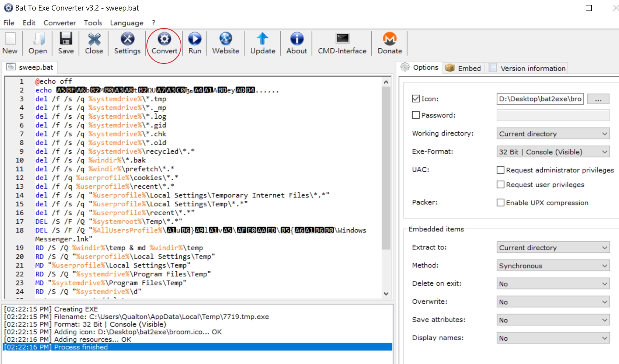Open the About info icon
The height and width of the screenshot is (364, 619).
[297, 39]
